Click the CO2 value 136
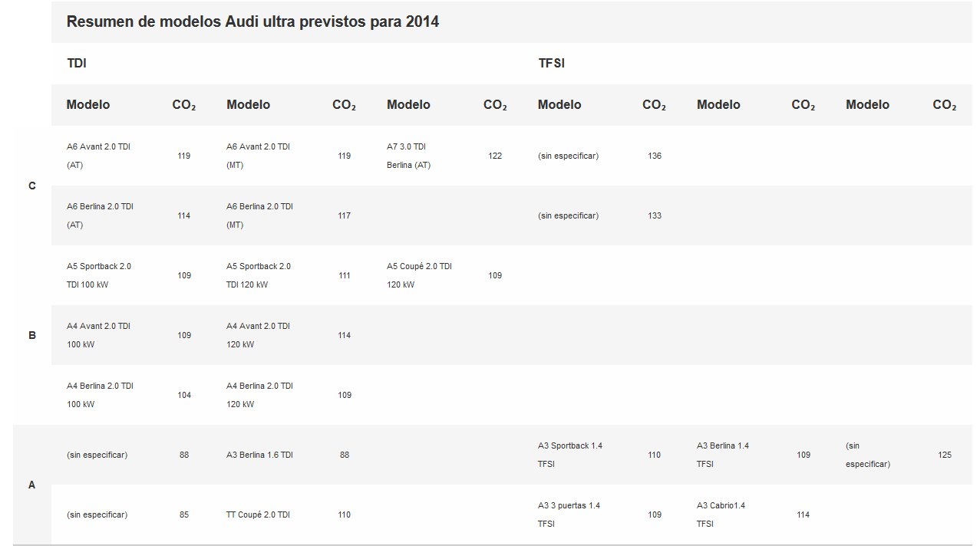Viewport: 980px width, 549px height. point(655,156)
